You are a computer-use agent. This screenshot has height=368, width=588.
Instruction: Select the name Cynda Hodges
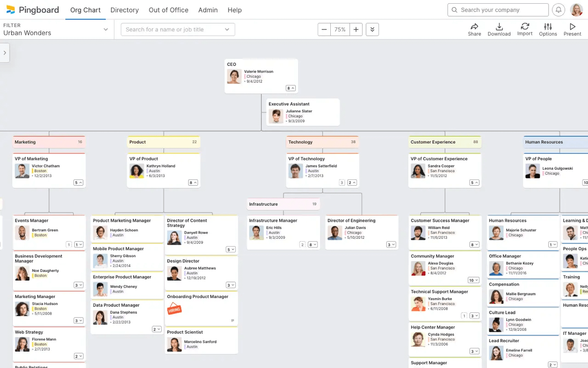[x=441, y=334]
